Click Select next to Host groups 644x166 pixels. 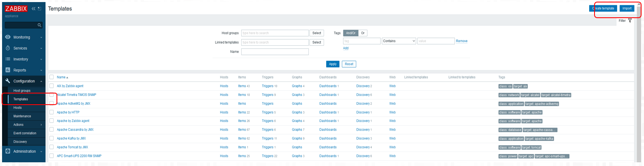(x=317, y=33)
